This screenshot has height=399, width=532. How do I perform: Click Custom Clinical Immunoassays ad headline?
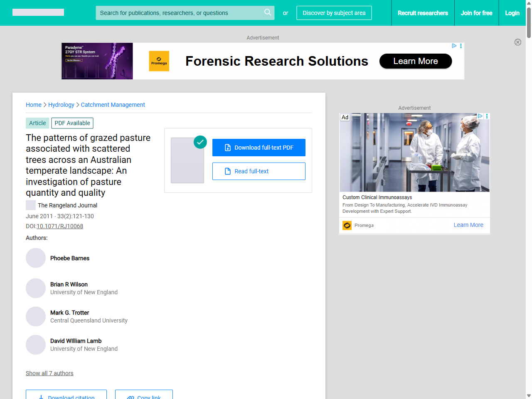point(377,197)
